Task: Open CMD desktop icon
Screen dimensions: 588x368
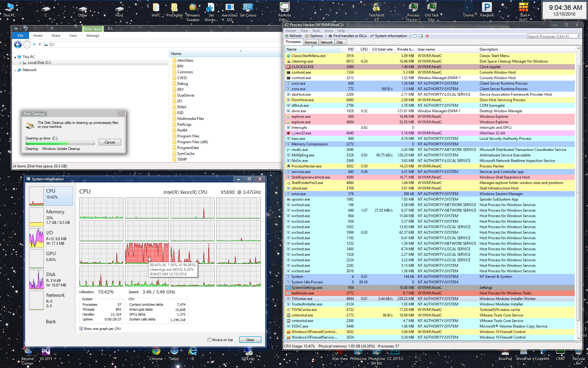Action: click(x=560, y=356)
